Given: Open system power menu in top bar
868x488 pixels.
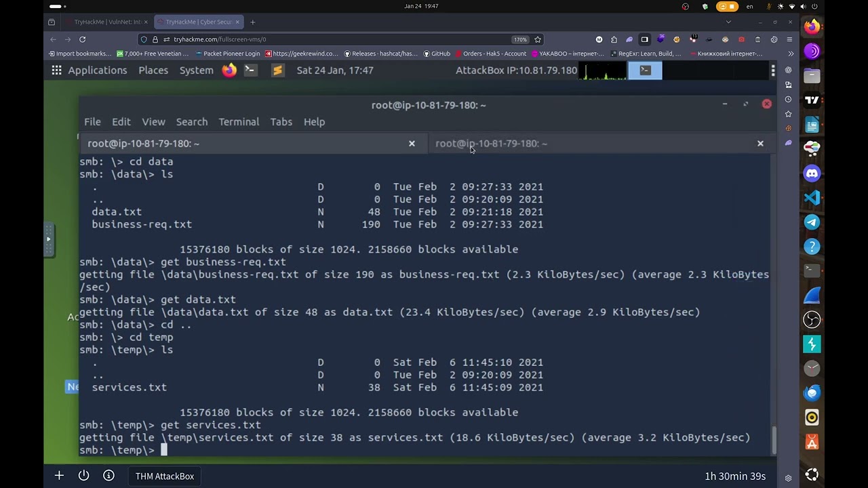Looking at the screenshot, I should click(x=814, y=6).
